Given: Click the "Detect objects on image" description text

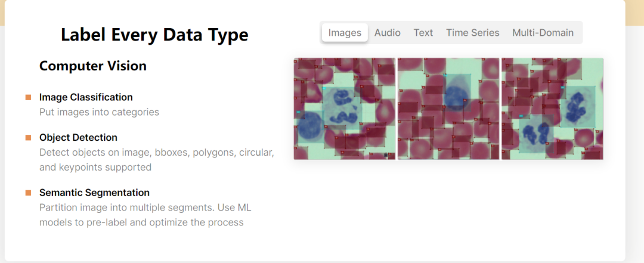Looking at the screenshot, I should click(156, 153).
